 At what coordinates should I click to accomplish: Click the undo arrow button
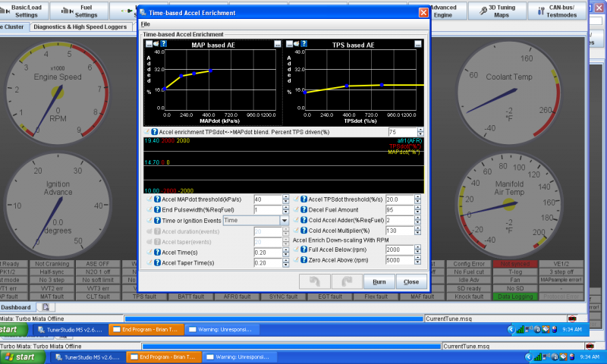[313, 281]
